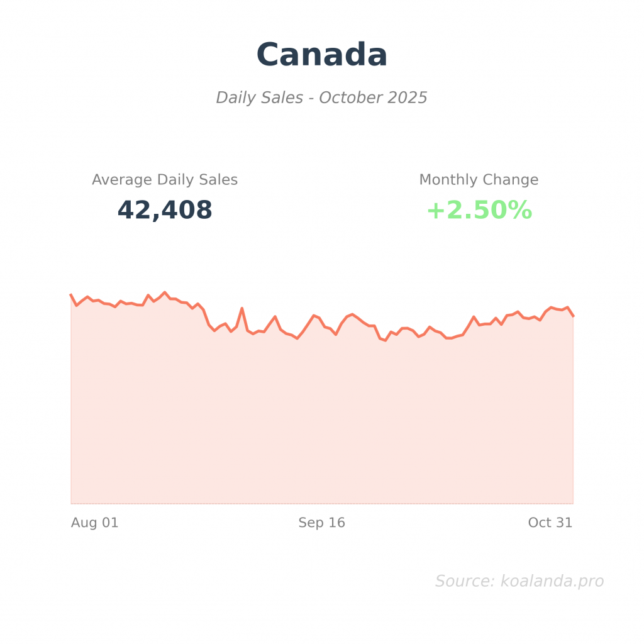
Task: Click the Aug 01 axis label
Action: pos(94,523)
